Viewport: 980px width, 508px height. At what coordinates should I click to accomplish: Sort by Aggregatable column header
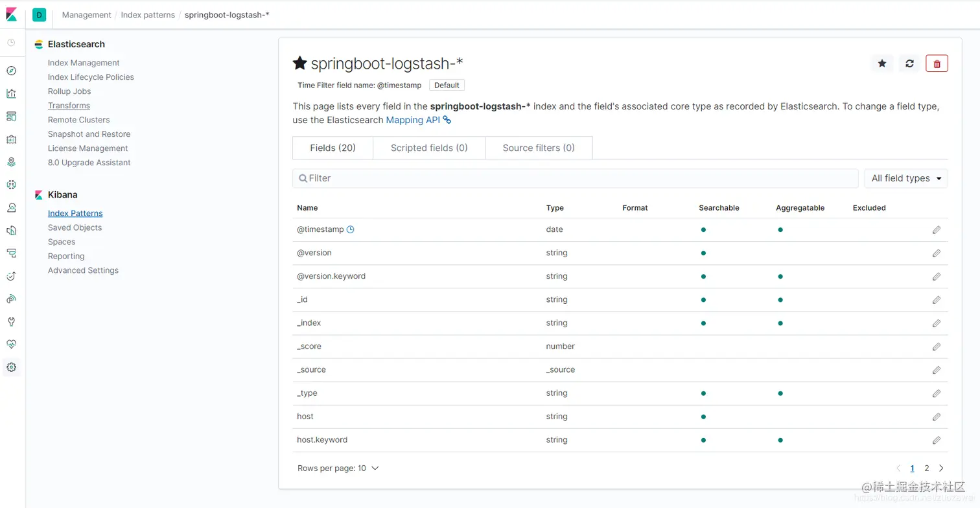coord(800,208)
